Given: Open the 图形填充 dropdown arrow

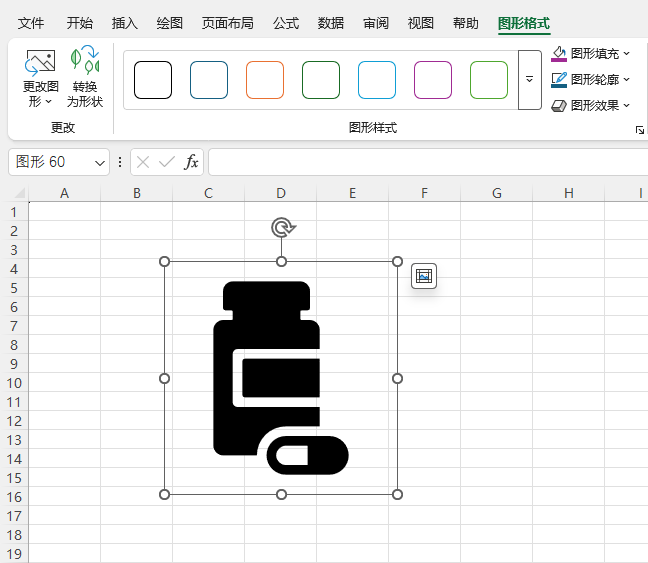Looking at the screenshot, I should click(627, 53).
